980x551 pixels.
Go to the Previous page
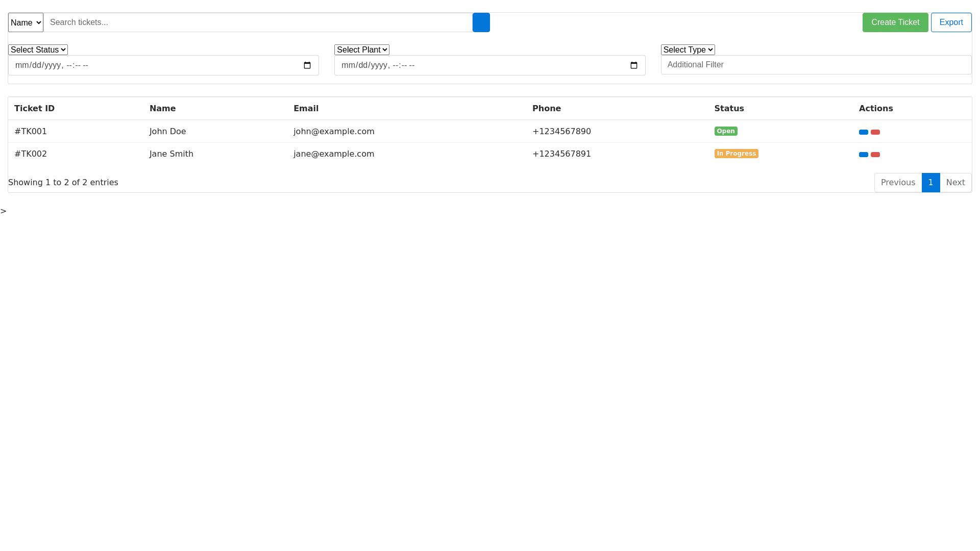(897, 183)
